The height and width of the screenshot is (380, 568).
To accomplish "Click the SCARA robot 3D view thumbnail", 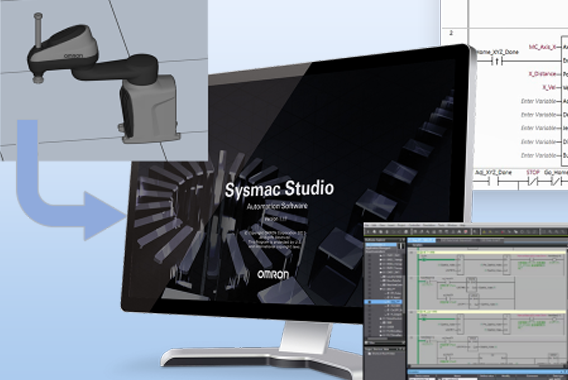I will [104, 80].
